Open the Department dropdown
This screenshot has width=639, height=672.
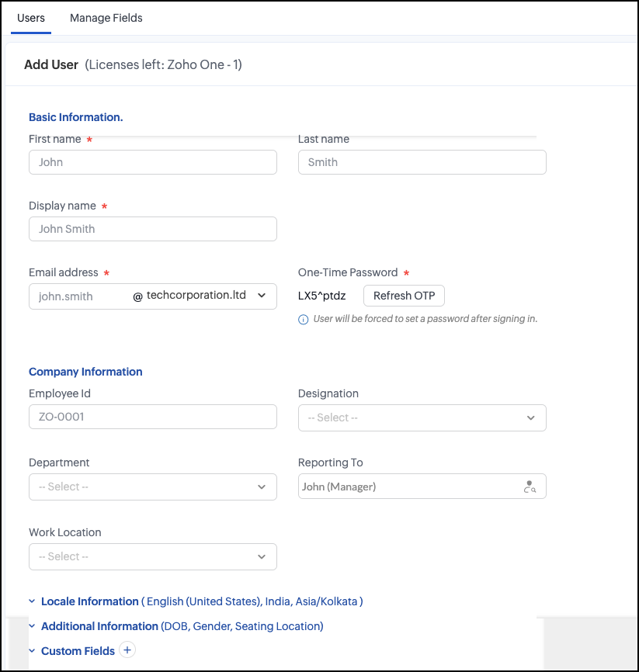(x=152, y=487)
